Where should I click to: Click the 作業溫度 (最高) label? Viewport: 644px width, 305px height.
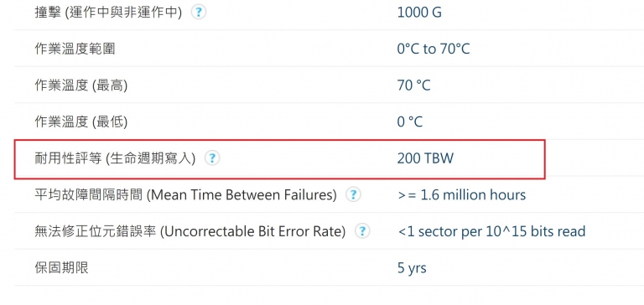tap(80, 85)
